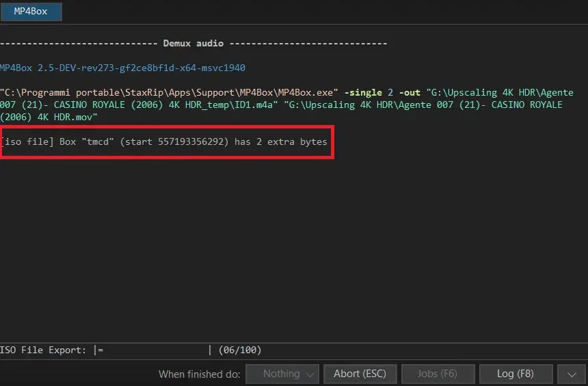
Task: Click the MP4Box version line text
Action: point(122,68)
